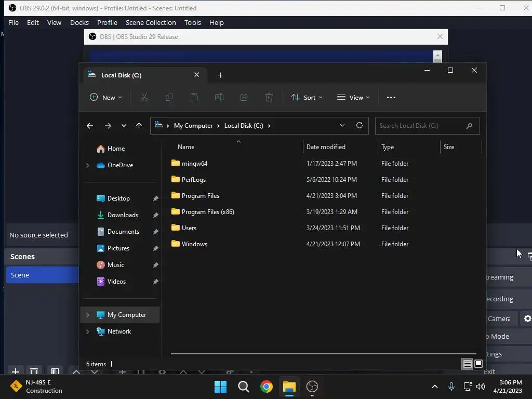
Task: Open Downloads in the sidebar
Action: (123, 215)
